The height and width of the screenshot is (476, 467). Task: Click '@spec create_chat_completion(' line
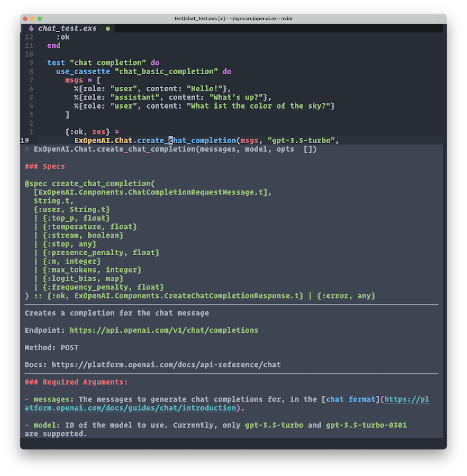coord(90,184)
